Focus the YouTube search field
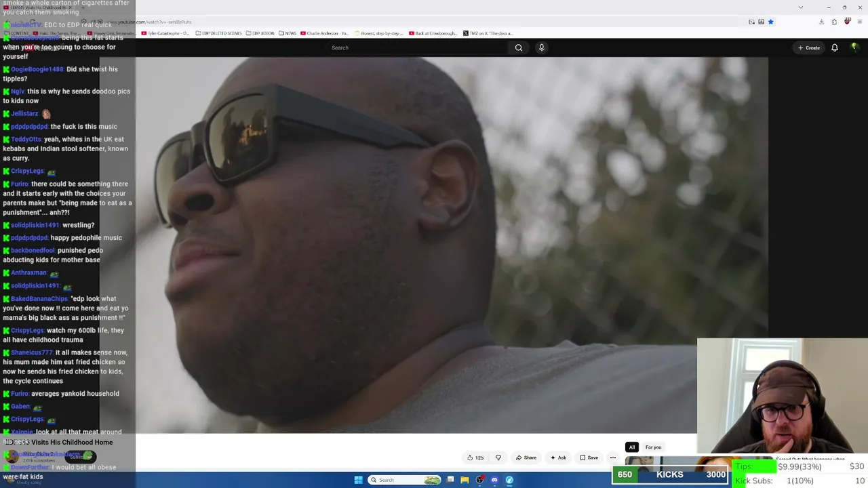Image resolution: width=868 pixels, height=488 pixels. click(418, 47)
